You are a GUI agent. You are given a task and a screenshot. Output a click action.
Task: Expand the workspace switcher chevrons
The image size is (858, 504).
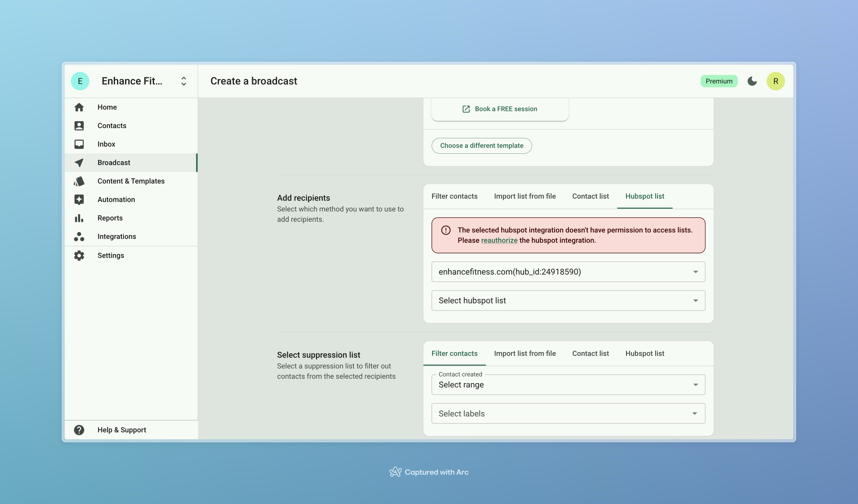[x=183, y=81]
